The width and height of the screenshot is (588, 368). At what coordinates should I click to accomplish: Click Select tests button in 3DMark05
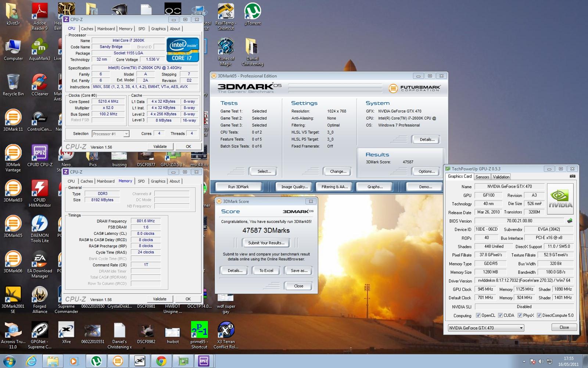coord(264,171)
